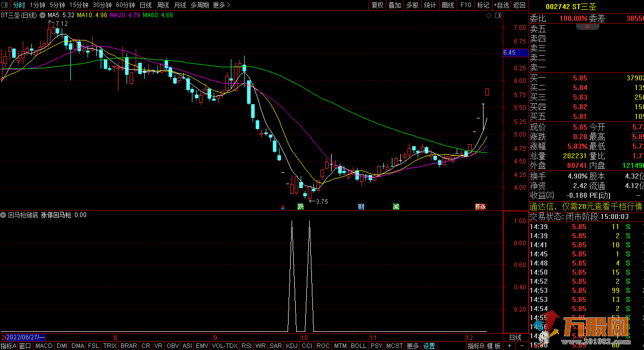Add stock with +自选

[500, 5]
